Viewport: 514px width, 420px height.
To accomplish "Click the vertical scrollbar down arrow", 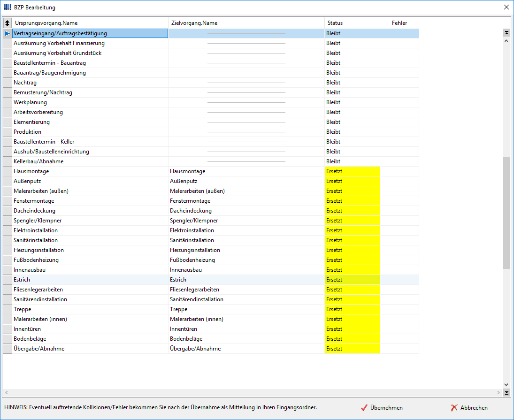I will pos(506,385).
